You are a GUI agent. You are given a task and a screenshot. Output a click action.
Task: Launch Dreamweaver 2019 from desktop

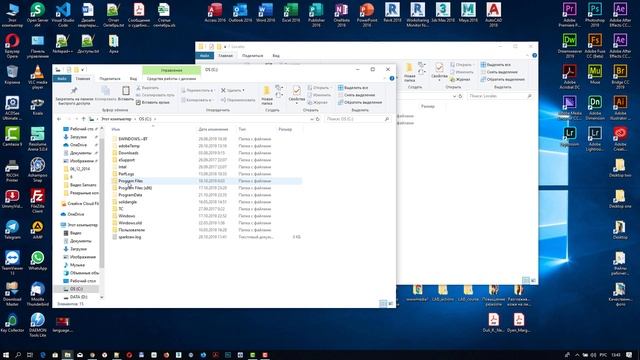(569, 46)
